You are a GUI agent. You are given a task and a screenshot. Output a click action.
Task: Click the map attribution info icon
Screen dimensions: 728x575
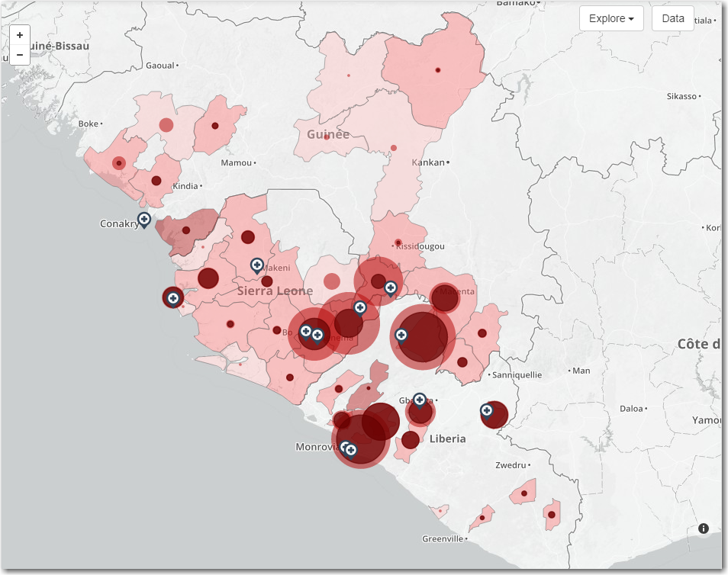tap(703, 528)
